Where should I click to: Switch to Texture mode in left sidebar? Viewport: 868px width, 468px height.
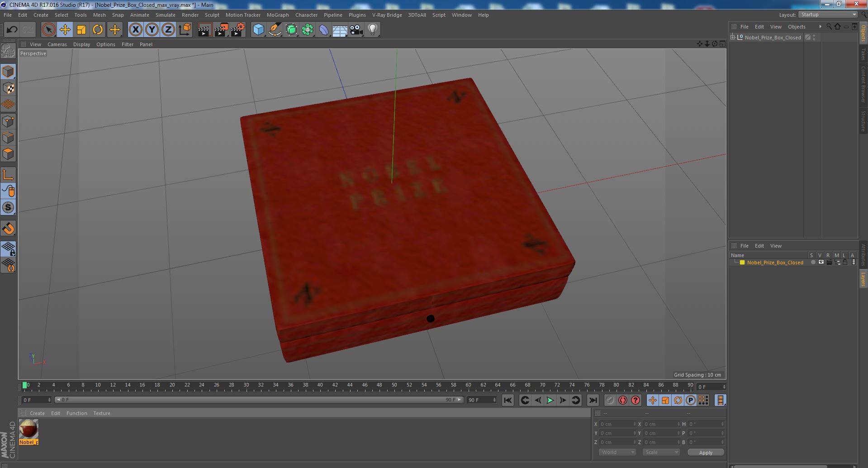[x=8, y=88]
